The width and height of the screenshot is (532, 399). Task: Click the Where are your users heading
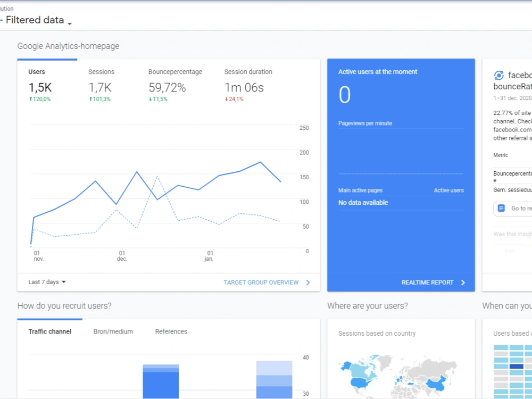(368, 306)
